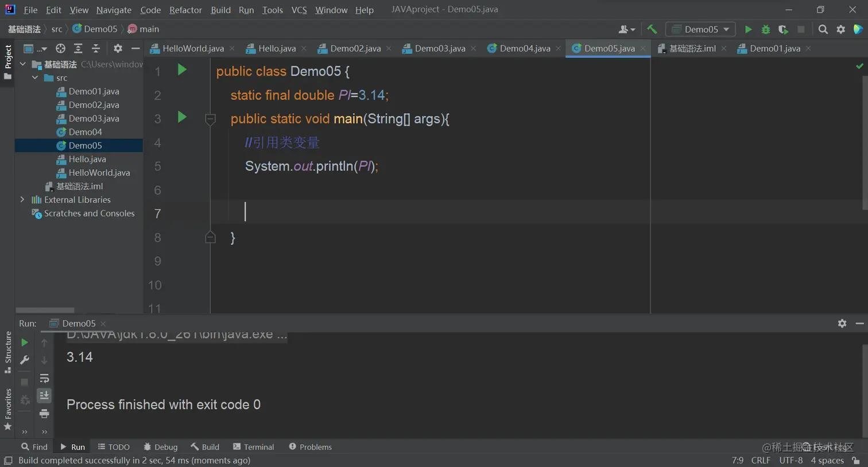Switch to the Demo03.java editor tab
This screenshot has height=467, width=868.
coord(440,49)
